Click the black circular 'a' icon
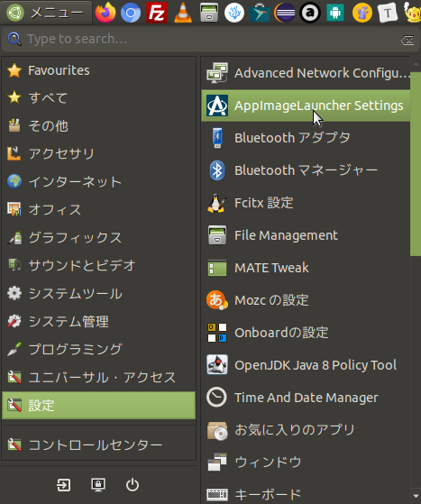 310,13
